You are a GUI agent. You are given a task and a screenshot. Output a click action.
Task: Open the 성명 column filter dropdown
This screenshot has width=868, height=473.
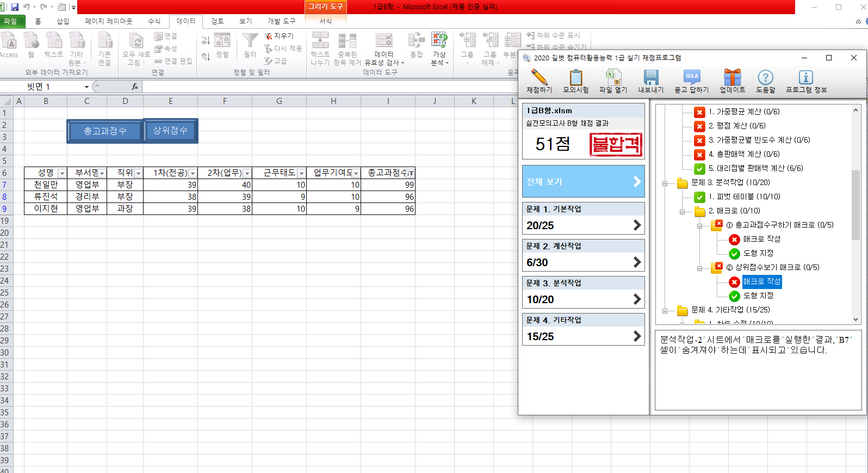[61, 173]
